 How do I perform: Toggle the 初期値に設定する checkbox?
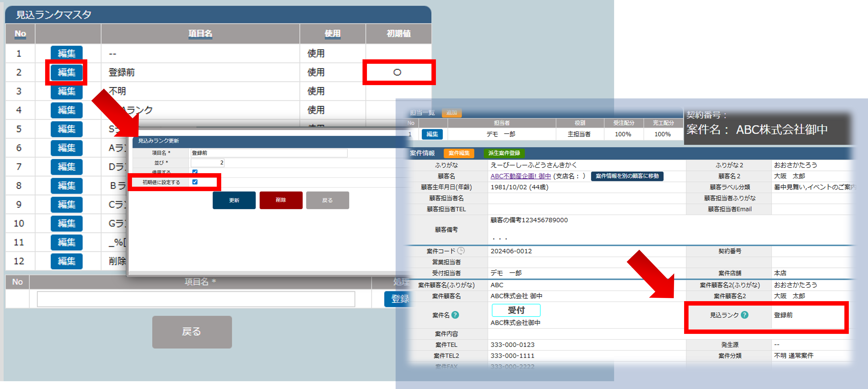point(195,182)
